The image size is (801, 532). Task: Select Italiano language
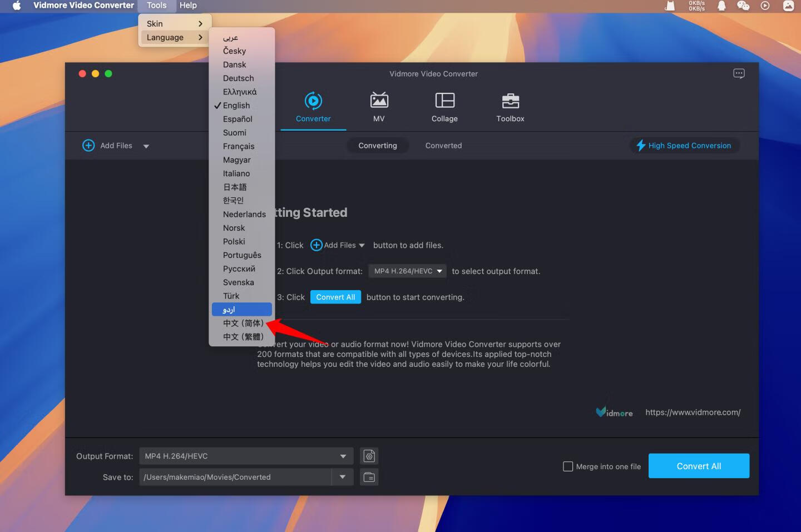click(x=242, y=173)
